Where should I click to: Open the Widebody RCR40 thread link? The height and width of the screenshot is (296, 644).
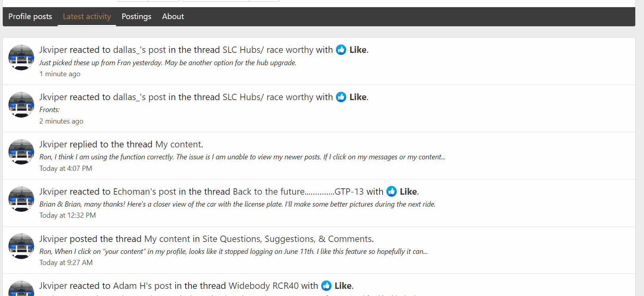click(x=264, y=286)
